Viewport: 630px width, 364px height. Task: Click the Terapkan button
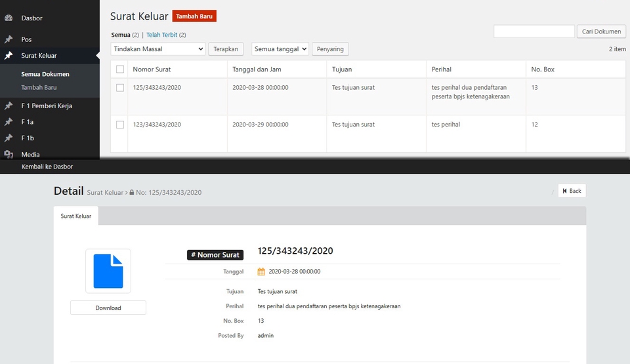(226, 49)
